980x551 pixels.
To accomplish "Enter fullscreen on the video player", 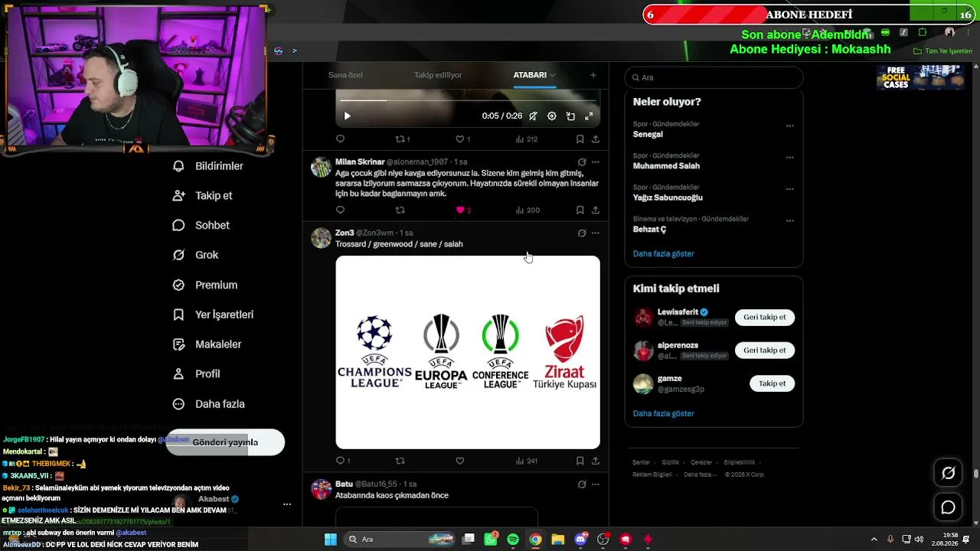I will coord(589,116).
